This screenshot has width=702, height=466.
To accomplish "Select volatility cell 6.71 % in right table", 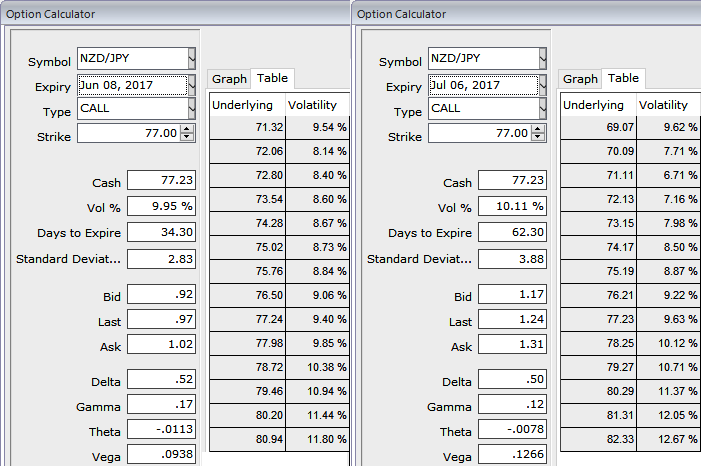I will pyautogui.click(x=668, y=175).
